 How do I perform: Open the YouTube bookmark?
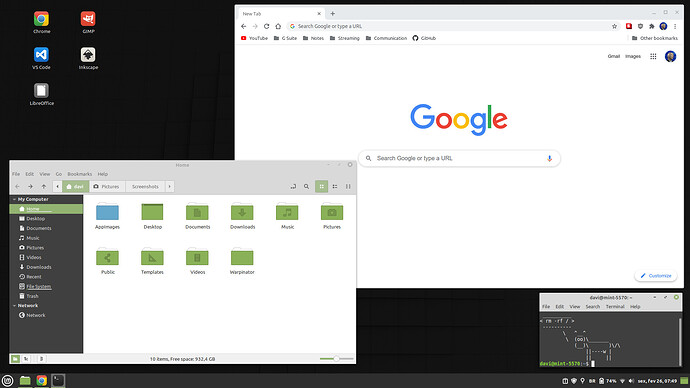(254, 38)
